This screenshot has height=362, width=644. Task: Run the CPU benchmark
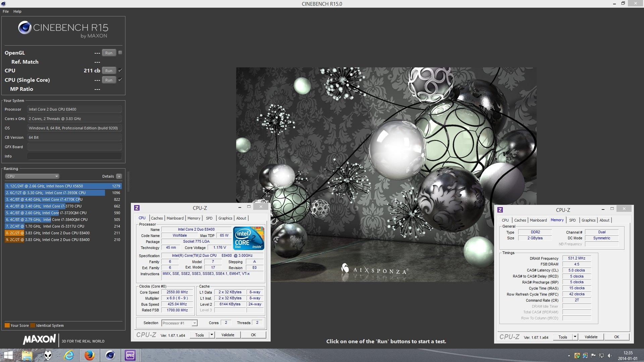(x=109, y=71)
